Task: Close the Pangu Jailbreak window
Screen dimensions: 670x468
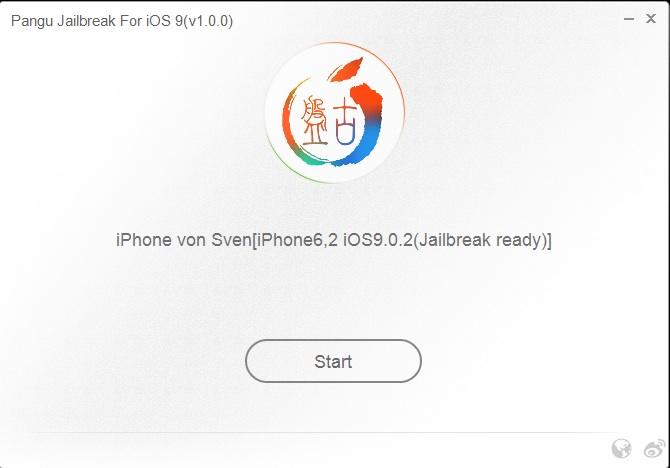Action: click(651, 19)
